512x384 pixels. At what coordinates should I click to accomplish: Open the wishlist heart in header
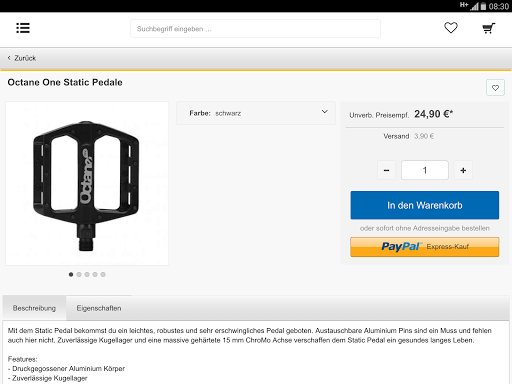[451, 28]
